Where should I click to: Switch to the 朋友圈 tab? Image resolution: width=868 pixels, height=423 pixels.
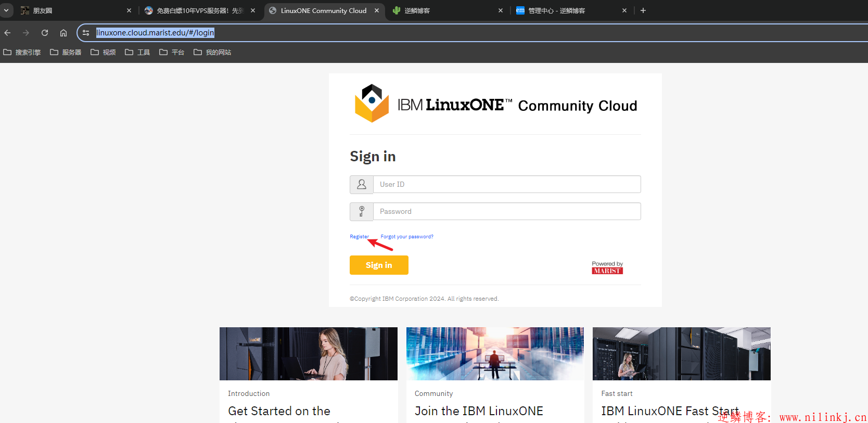tap(75, 10)
